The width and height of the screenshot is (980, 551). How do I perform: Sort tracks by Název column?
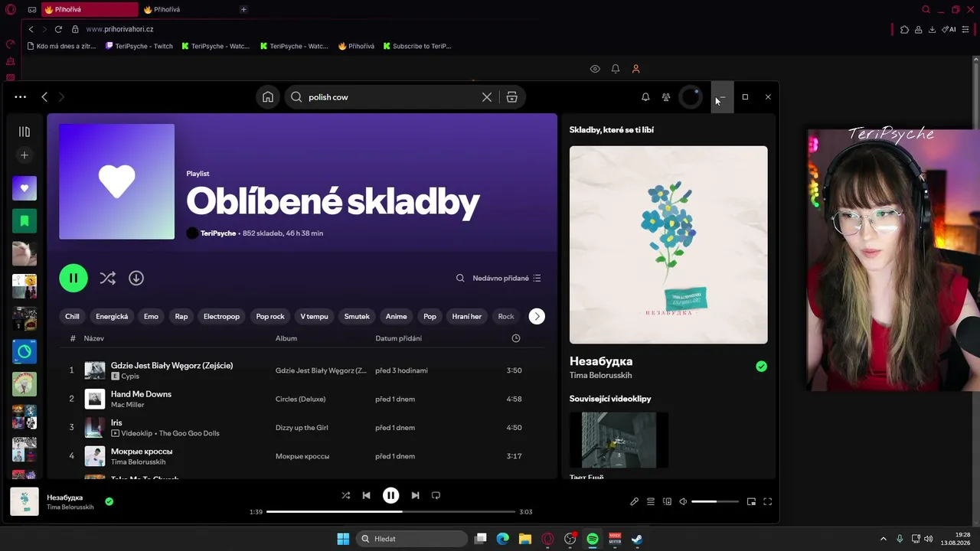point(94,338)
